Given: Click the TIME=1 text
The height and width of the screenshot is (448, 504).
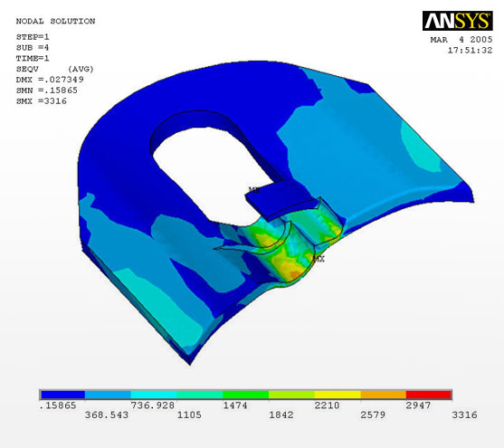Looking at the screenshot, I should click(33, 58).
